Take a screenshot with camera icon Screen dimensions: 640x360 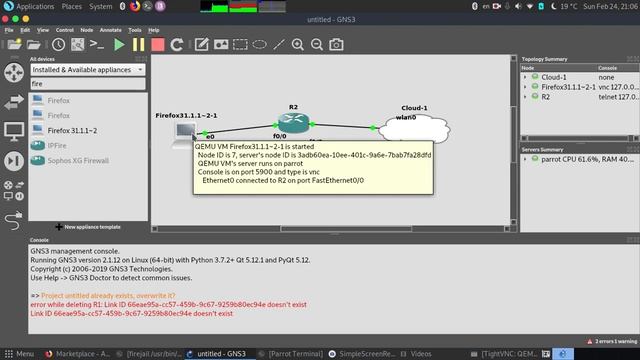336,44
